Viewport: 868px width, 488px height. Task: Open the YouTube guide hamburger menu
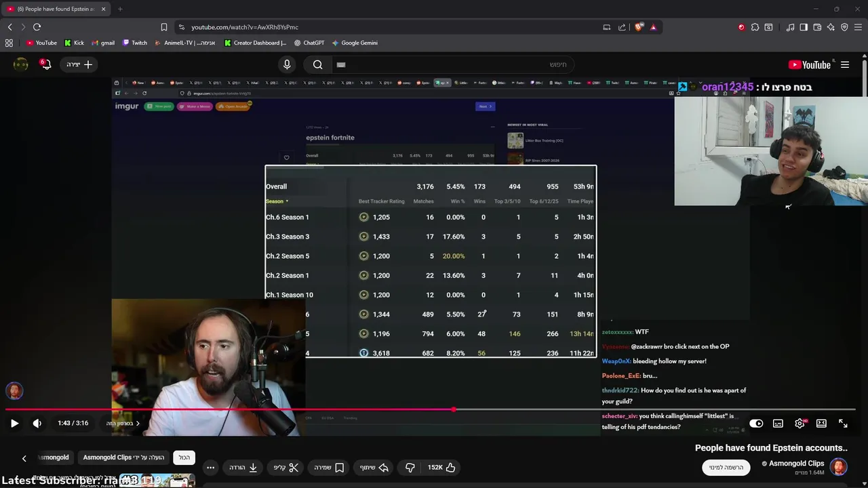click(845, 64)
